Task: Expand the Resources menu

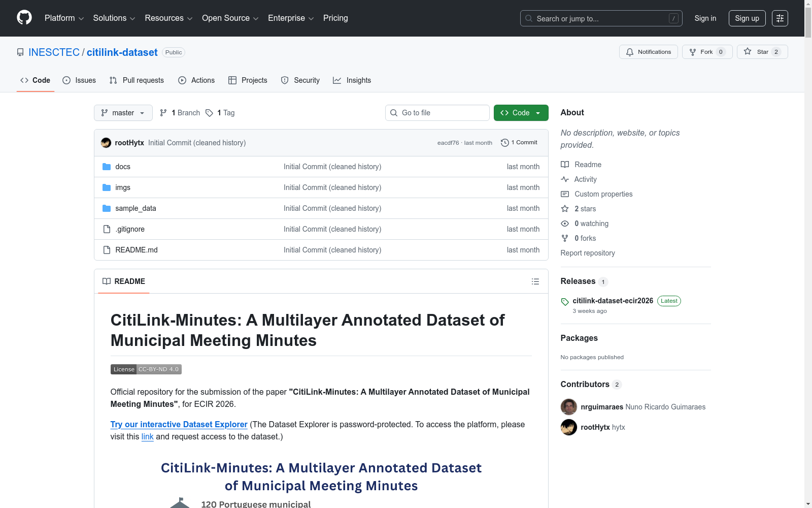Action: coord(168,18)
